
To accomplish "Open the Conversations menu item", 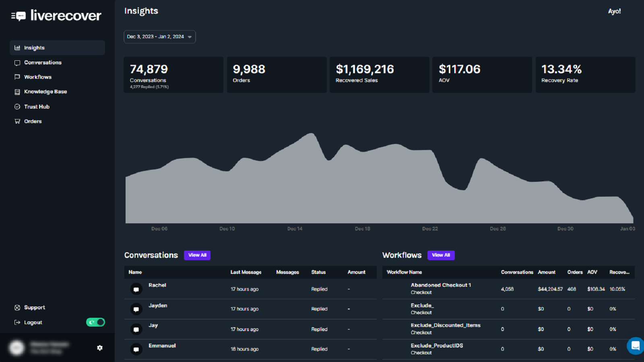I will point(43,63).
